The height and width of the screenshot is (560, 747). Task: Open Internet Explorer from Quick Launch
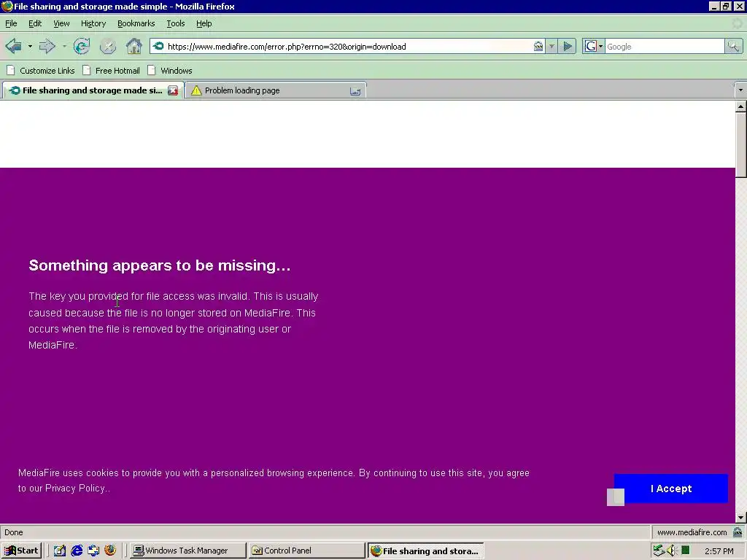(76, 551)
